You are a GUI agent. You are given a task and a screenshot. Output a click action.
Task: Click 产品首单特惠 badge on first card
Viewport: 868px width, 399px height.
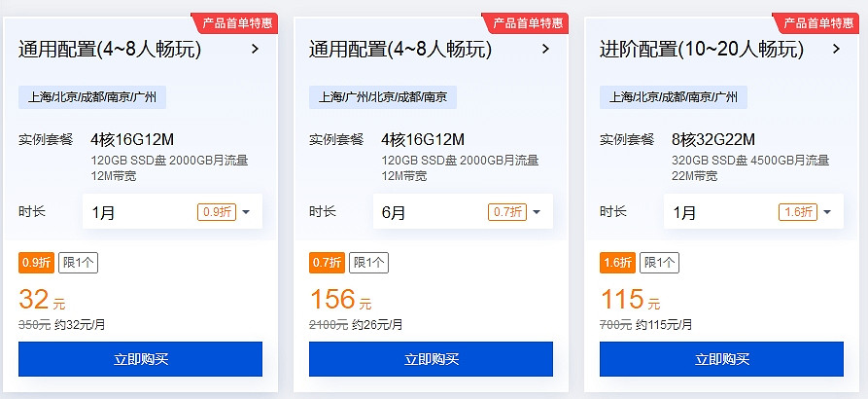[238, 22]
